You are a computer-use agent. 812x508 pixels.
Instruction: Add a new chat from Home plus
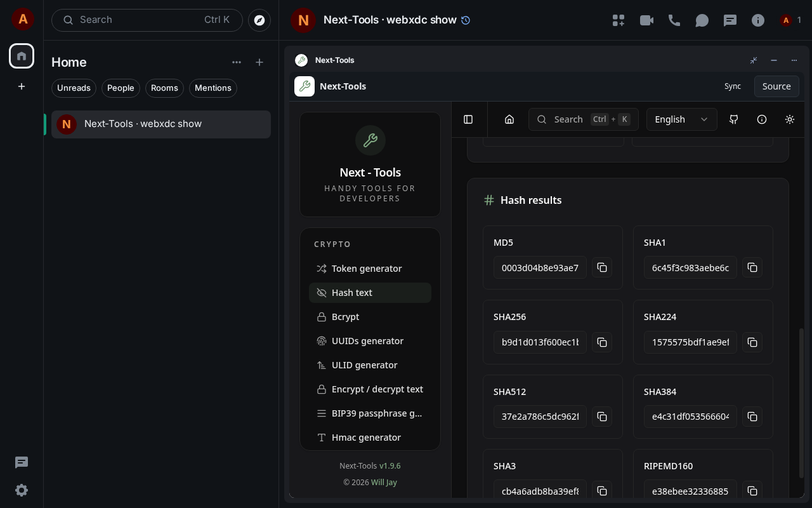(259, 62)
